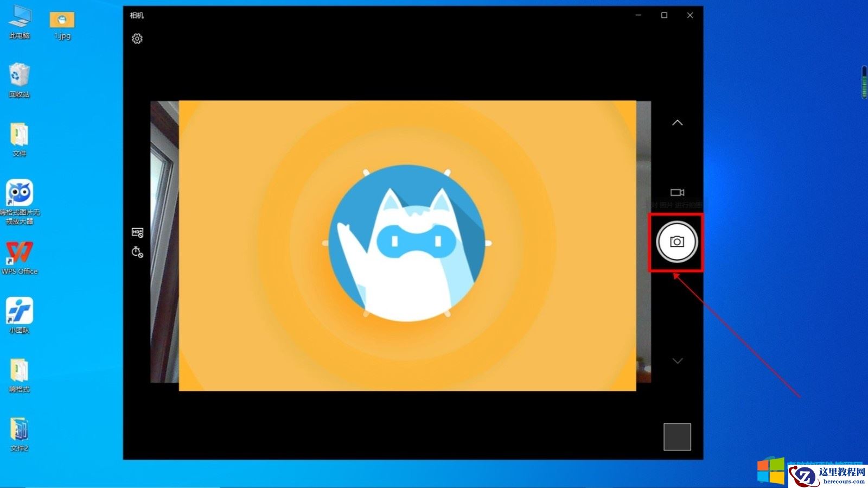Image resolution: width=868 pixels, height=488 pixels.
Task: Select the 此电脑 desktop icon
Action: point(20,23)
